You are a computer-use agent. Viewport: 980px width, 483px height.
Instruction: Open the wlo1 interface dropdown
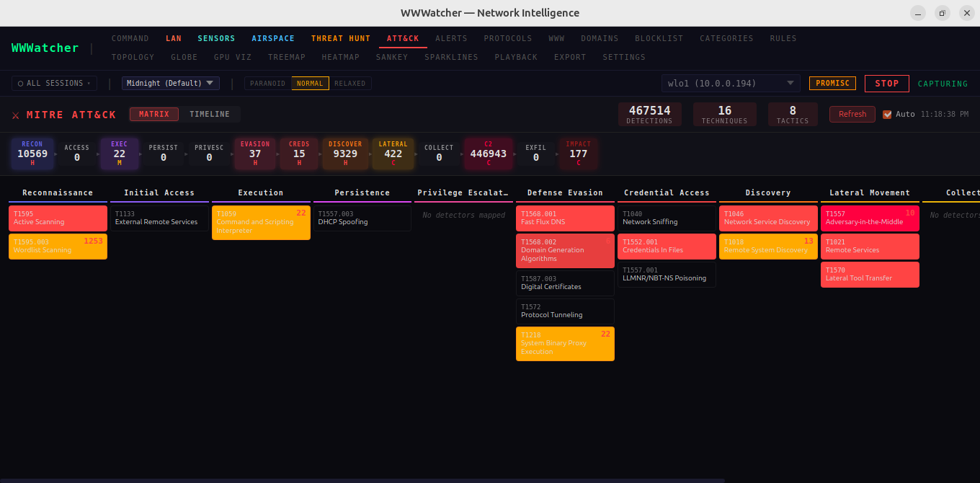(x=731, y=84)
